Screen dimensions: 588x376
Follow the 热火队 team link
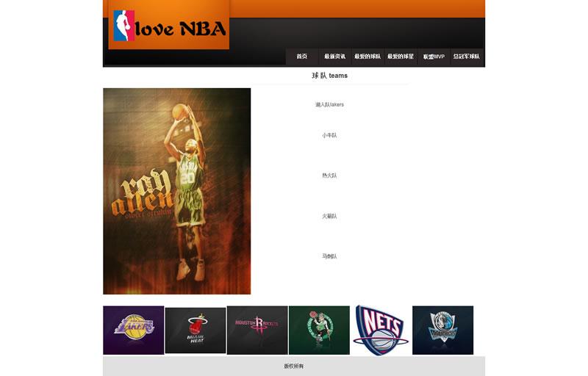tap(329, 176)
